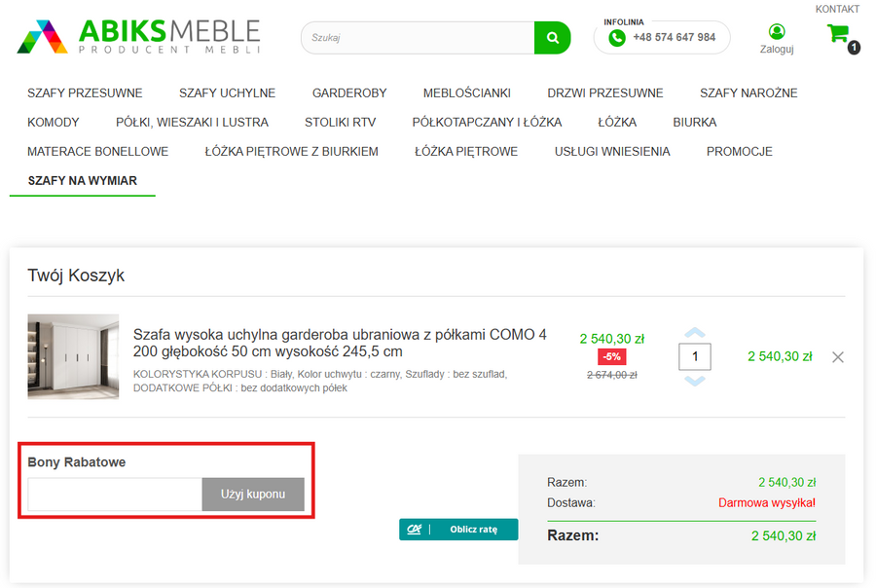This screenshot has height=588, width=876.
Task: Click the quantity input field
Action: coord(695,357)
